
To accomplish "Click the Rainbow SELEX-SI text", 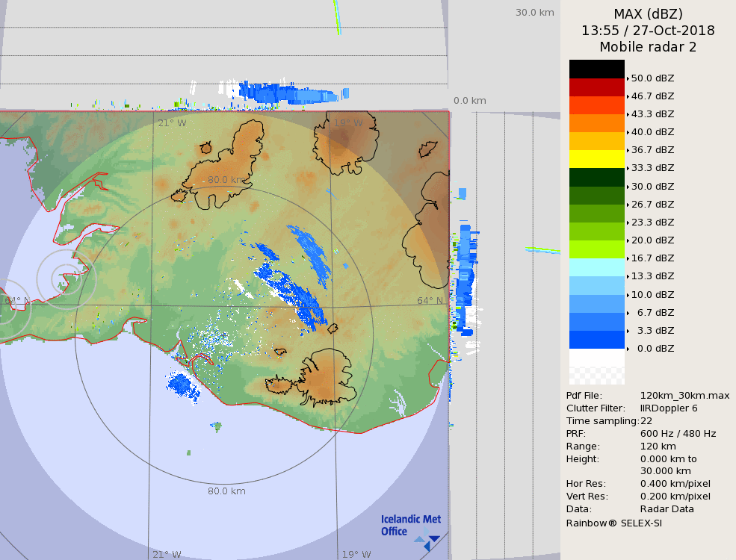I will [x=613, y=523].
